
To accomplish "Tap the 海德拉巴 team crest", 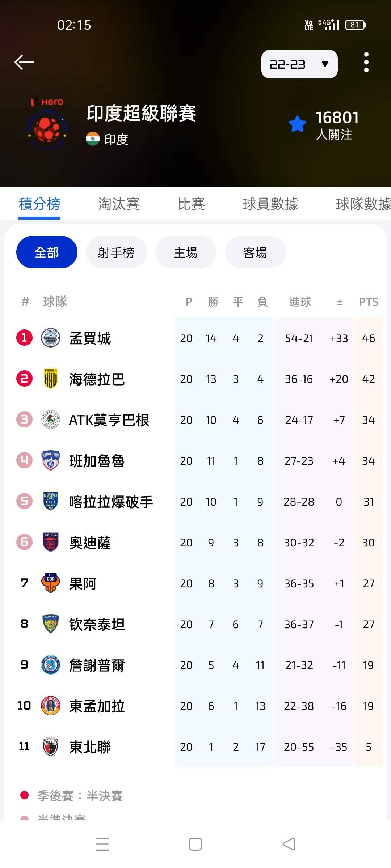I will pos(51,379).
